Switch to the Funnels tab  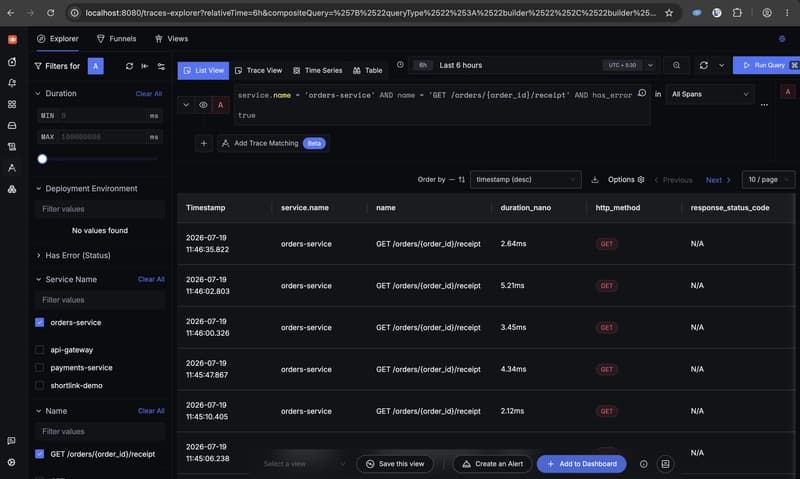point(116,39)
